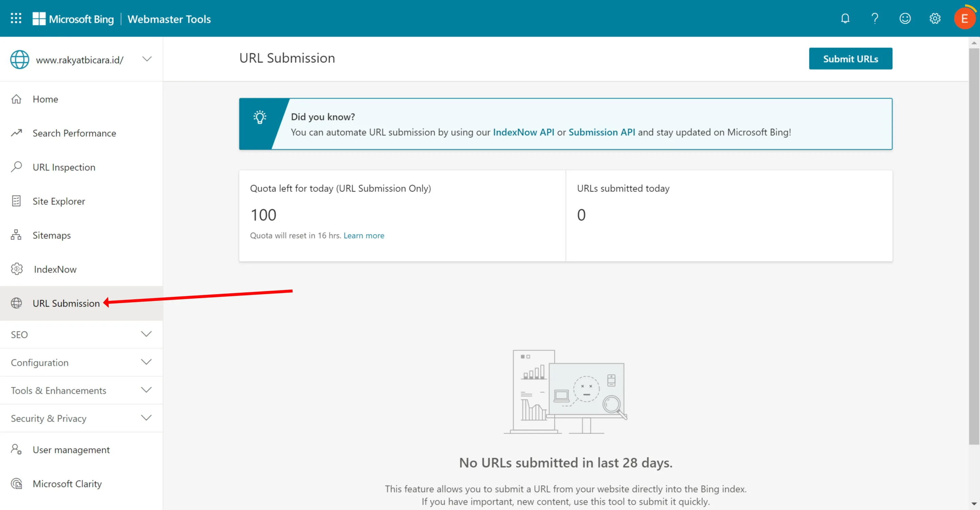
Task: Follow the Submission API link
Action: (x=602, y=132)
